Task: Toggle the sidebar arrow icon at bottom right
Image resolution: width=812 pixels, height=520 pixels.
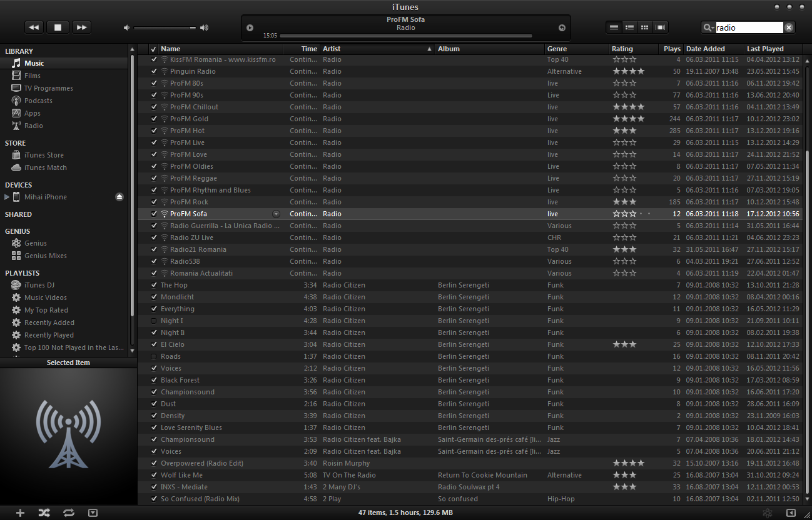Action: pyautogui.click(x=791, y=513)
